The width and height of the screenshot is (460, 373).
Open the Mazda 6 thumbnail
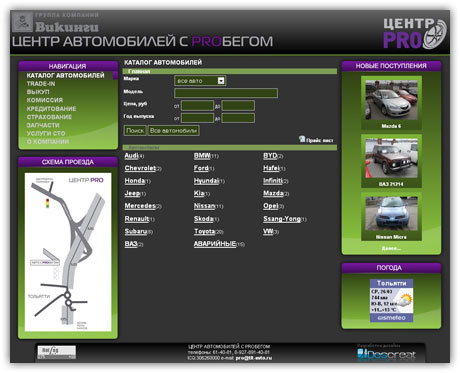pos(391,102)
